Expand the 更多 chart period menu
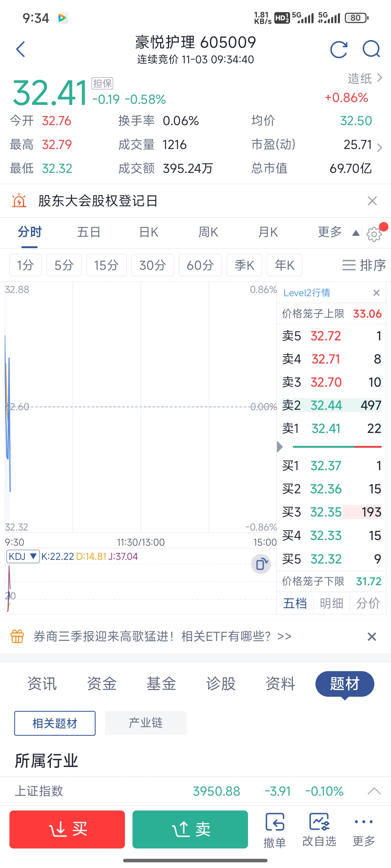 [x=337, y=232]
